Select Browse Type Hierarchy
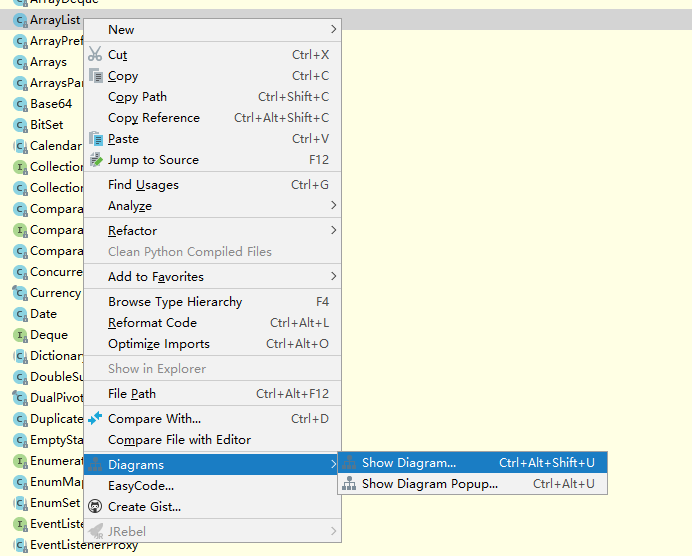 pyautogui.click(x=212, y=302)
